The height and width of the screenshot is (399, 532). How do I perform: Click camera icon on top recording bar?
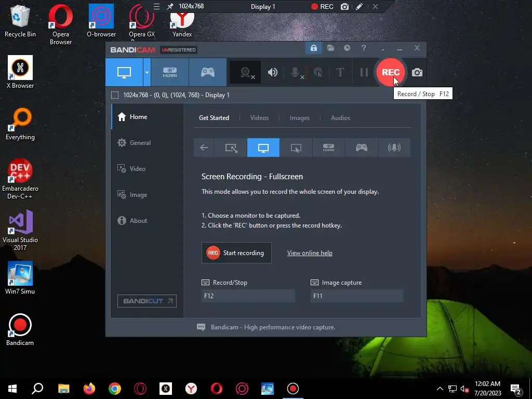click(344, 6)
